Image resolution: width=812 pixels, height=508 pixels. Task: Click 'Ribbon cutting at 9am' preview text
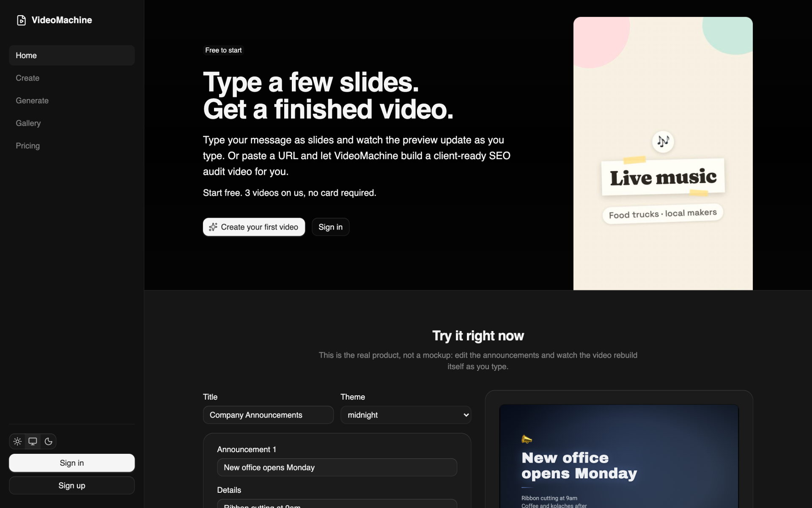point(549,498)
